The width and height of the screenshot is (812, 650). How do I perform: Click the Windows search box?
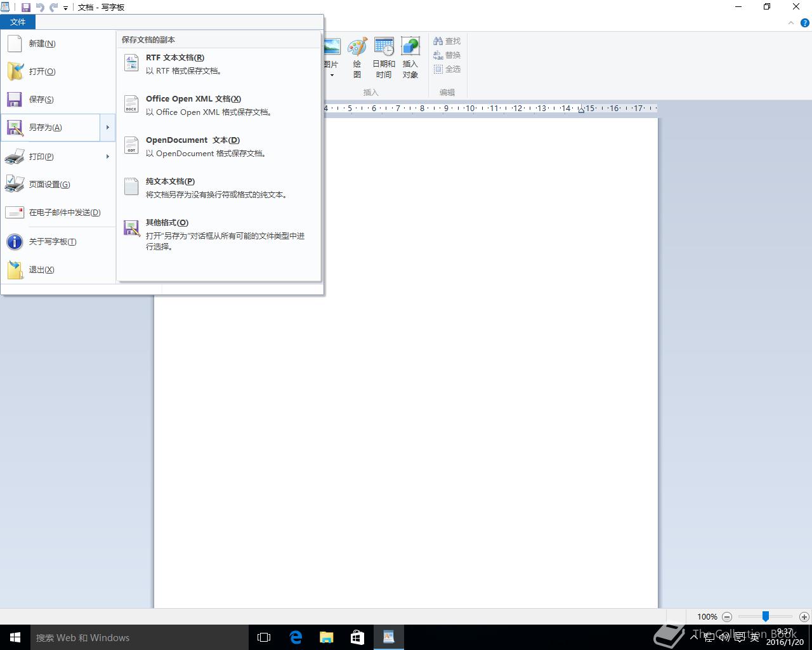(x=139, y=637)
